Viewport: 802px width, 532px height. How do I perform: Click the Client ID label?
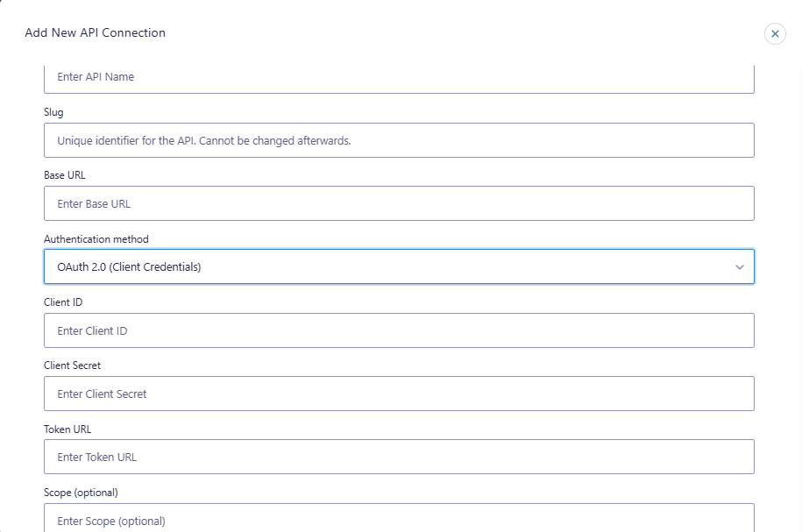pos(63,302)
